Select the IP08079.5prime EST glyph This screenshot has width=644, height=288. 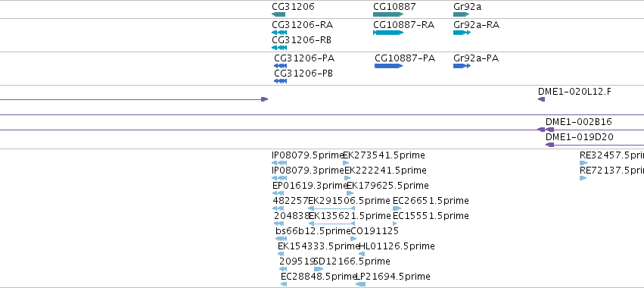pos(279,163)
